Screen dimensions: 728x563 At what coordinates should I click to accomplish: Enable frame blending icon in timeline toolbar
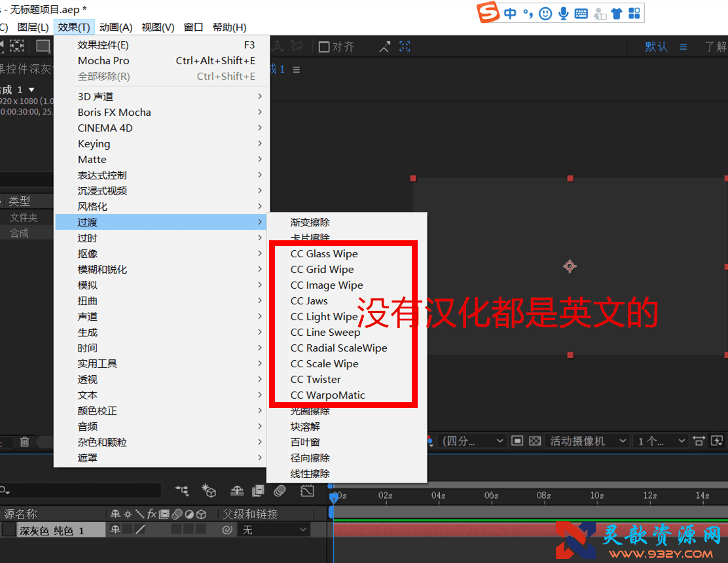click(x=258, y=490)
